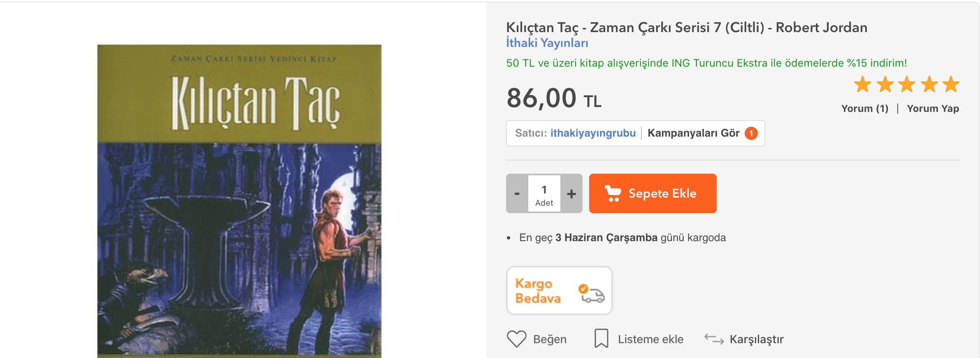Open seller ithakiyayıngrubu link
This screenshot has width=980, height=358.
point(593,133)
